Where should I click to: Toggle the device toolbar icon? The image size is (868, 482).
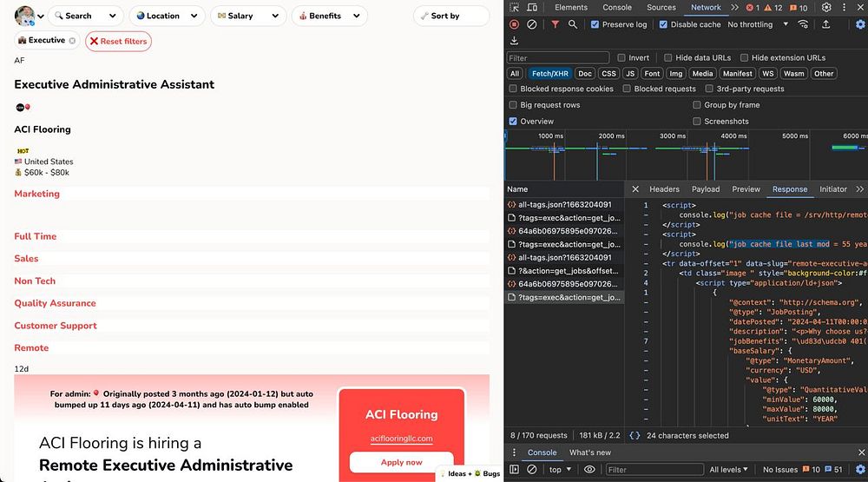[x=532, y=7]
